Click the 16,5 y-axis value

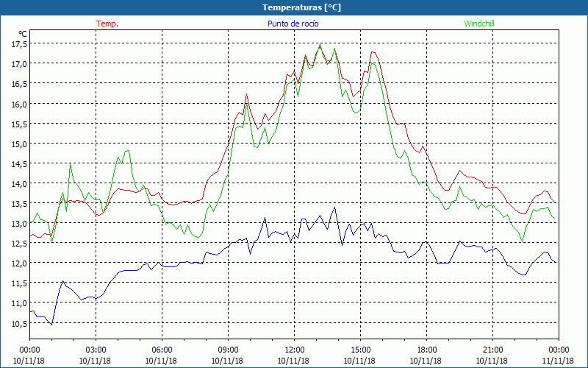(19, 84)
